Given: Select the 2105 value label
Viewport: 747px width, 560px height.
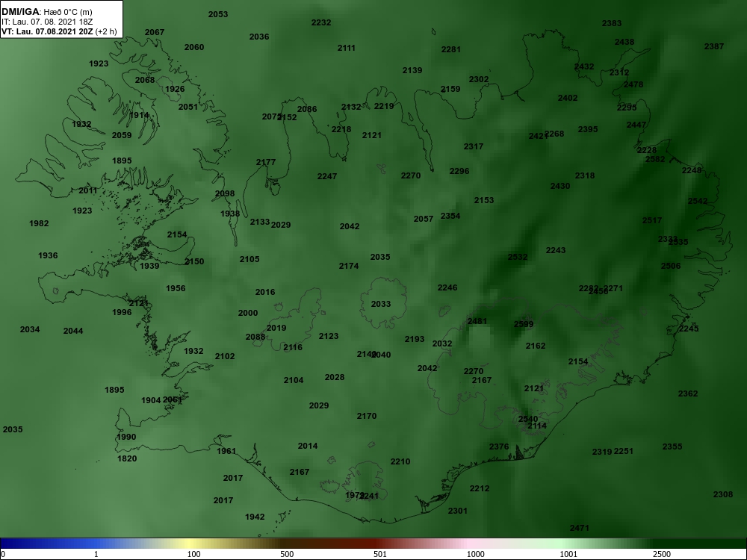Looking at the screenshot, I should (x=249, y=259).
